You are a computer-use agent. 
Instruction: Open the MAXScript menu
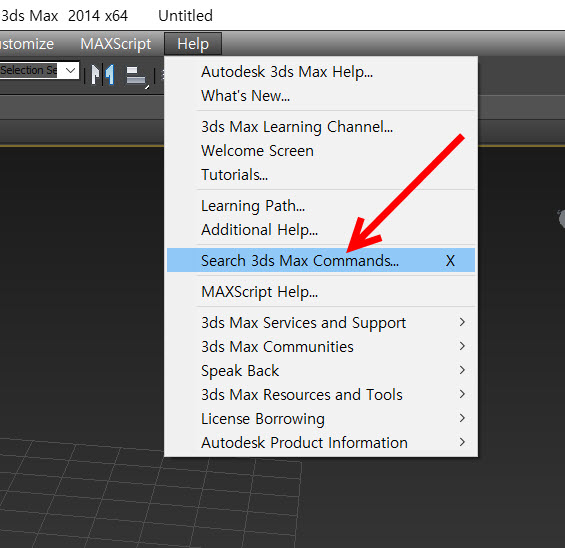(116, 44)
